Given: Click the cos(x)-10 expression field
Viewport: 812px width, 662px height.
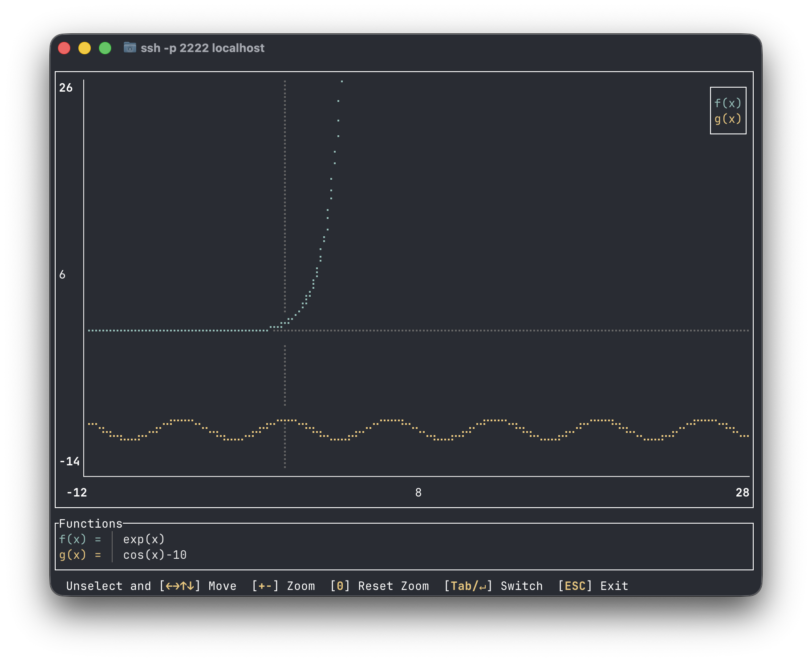Looking at the screenshot, I should tap(154, 555).
